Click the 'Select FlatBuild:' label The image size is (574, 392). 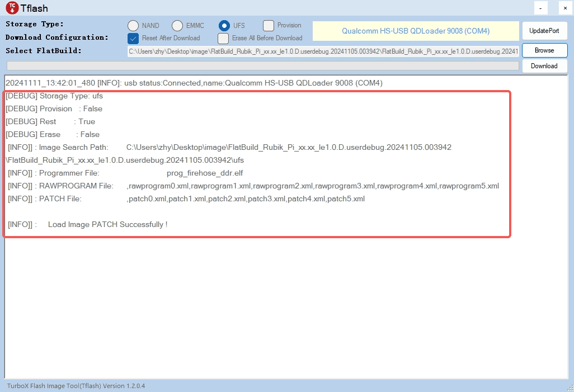44,51
